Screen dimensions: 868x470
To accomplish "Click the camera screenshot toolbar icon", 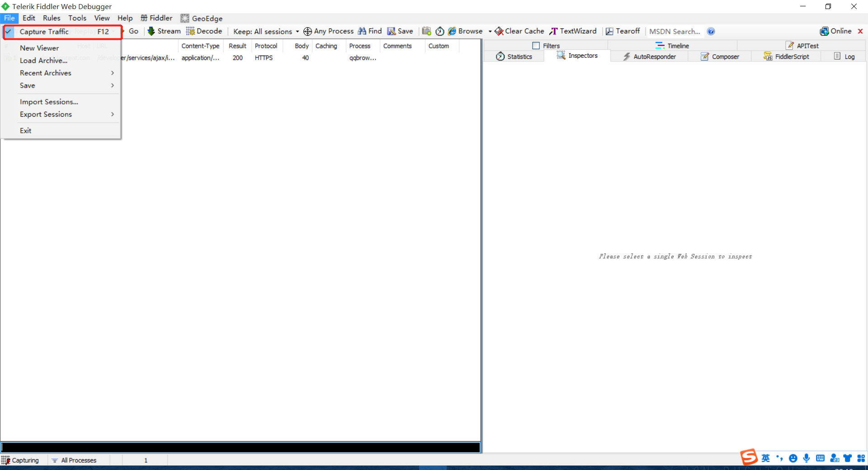I will click(x=426, y=31).
